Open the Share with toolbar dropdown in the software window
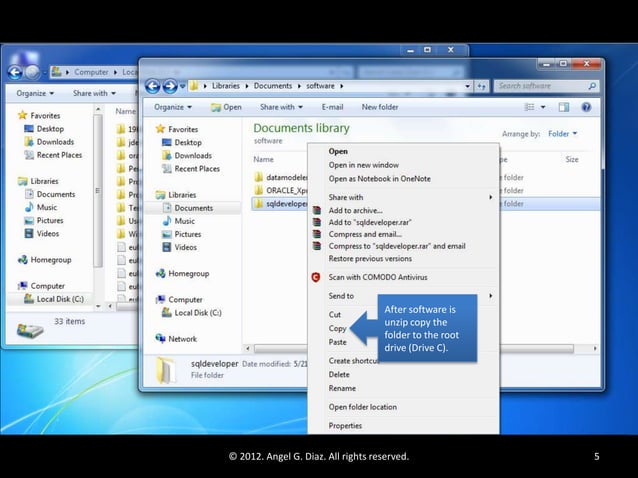638x478 pixels. (x=281, y=107)
